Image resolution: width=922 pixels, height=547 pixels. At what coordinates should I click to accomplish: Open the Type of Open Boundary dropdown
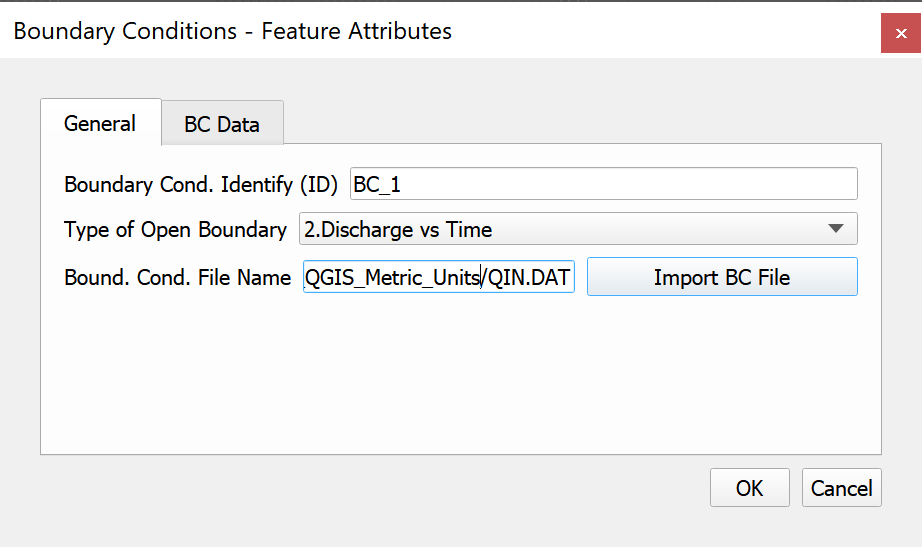tap(577, 230)
